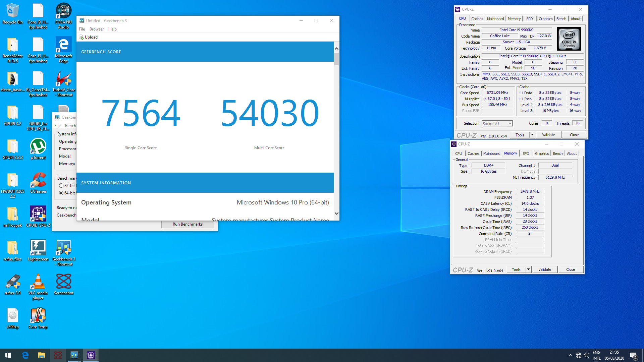Open About tab in upper CPU-Z
The height and width of the screenshot is (362, 644).
click(x=576, y=19)
